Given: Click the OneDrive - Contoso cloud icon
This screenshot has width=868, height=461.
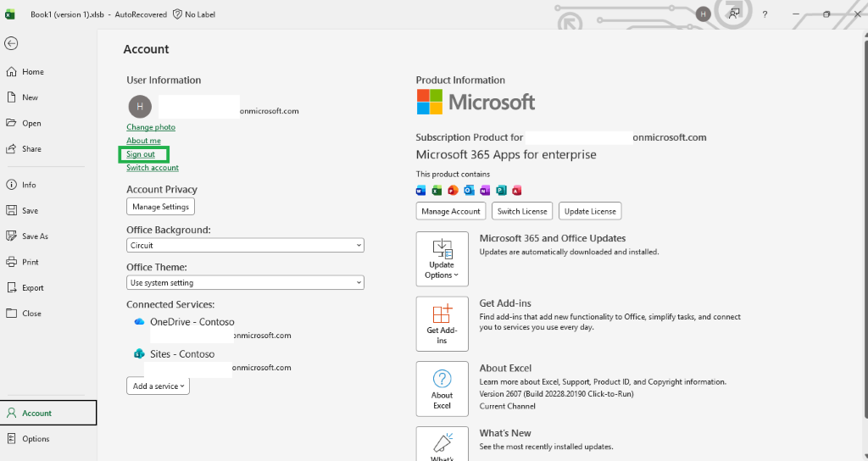Looking at the screenshot, I should click(140, 321).
